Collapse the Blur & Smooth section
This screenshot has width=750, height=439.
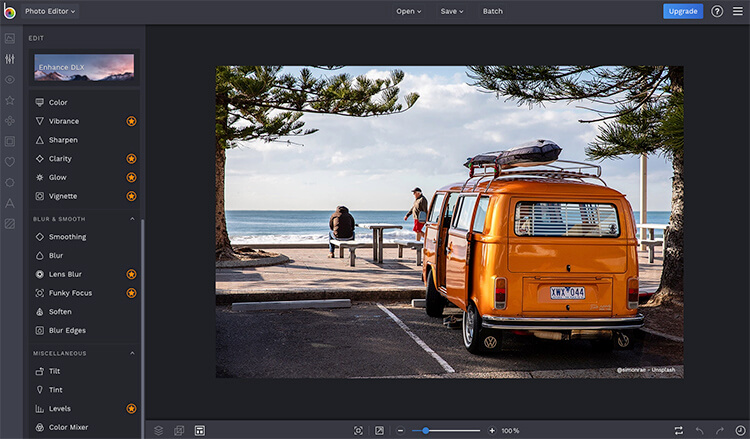coord(132,218)
